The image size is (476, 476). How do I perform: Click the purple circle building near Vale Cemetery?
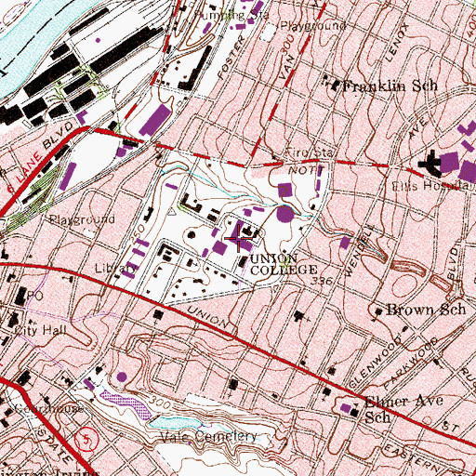click(122, 377)
